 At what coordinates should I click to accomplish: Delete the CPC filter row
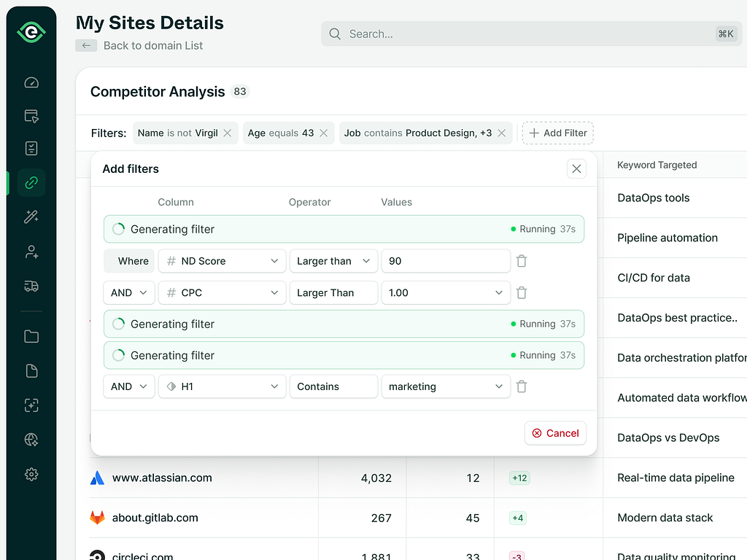[x=522, y=292]
